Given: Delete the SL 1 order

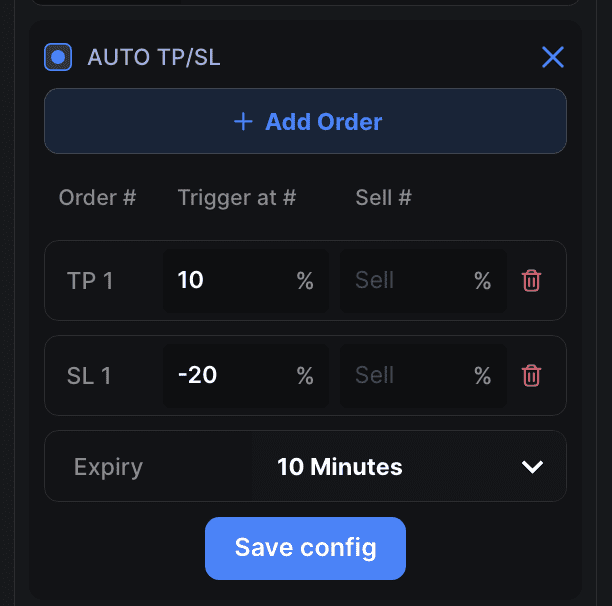Looking at the screenshot, I should click(531, 375).
